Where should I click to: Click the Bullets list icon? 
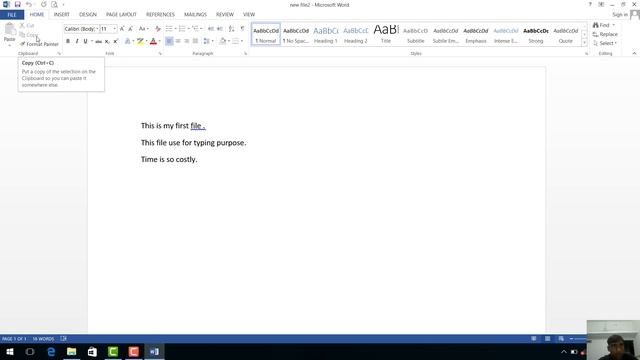[169, 29]
